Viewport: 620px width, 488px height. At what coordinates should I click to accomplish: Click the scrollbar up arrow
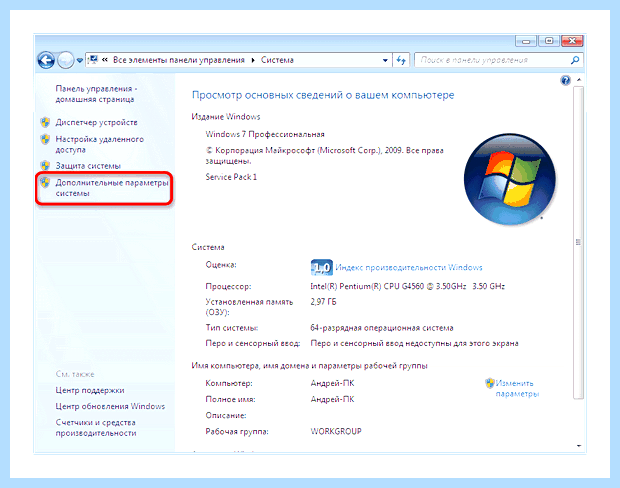[578, 80]
